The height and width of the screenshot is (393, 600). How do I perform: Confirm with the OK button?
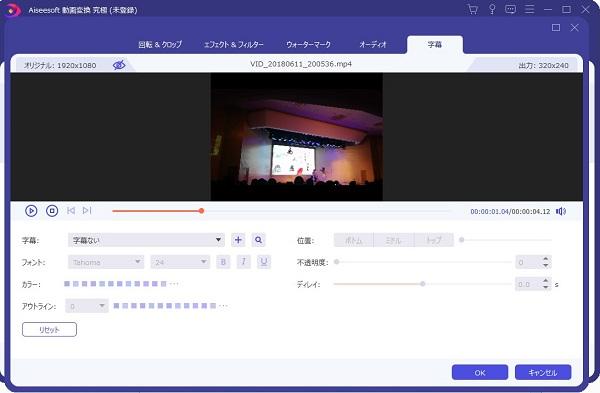pyautogui.click(x=480, y=372)
